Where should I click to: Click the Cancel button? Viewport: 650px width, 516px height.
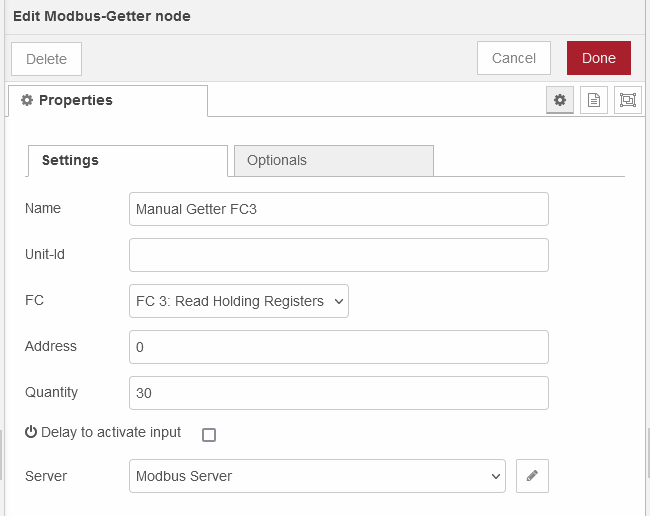[514, 58]
